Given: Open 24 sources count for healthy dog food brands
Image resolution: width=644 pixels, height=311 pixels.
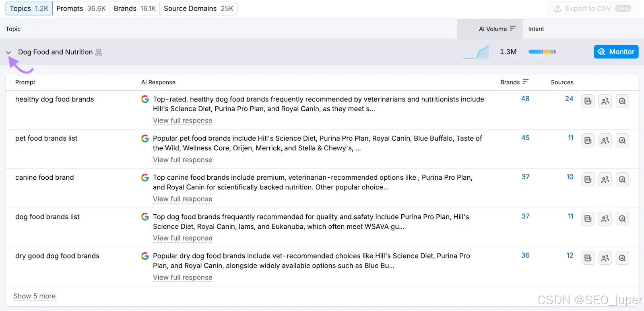Looking at the screenshot, I should pyautogui.click(x=569, y=99).
